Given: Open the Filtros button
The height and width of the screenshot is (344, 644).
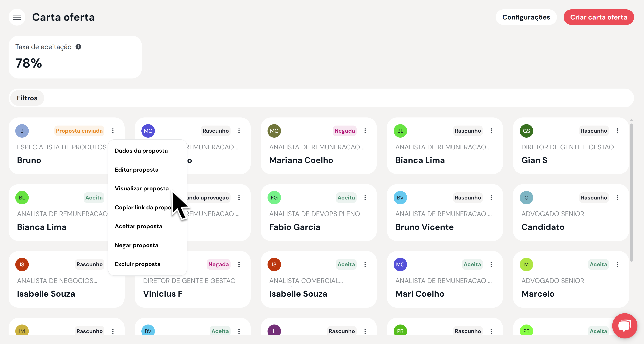Looking at the screenshot, I should pyautogui.click(x=27, y=98).
